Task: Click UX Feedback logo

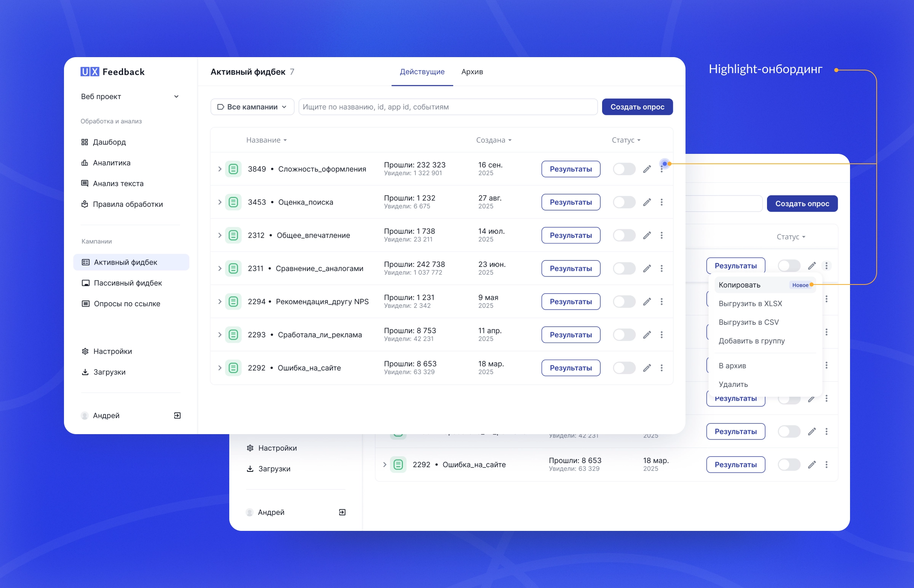Action: point(112,72)
